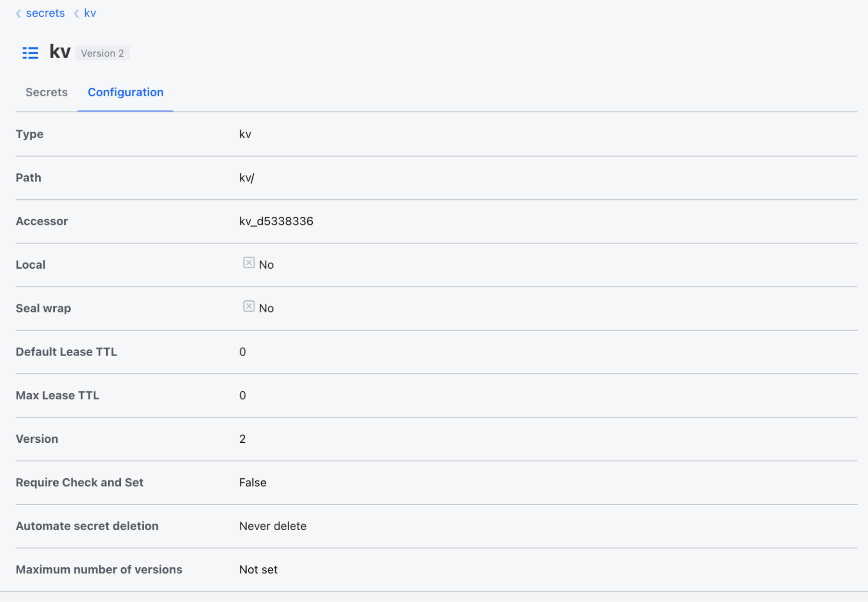This screenshot has width=868, height=602.
Task: Navigate to kv breadcrumb link
Action: click(x=90, y=13)
